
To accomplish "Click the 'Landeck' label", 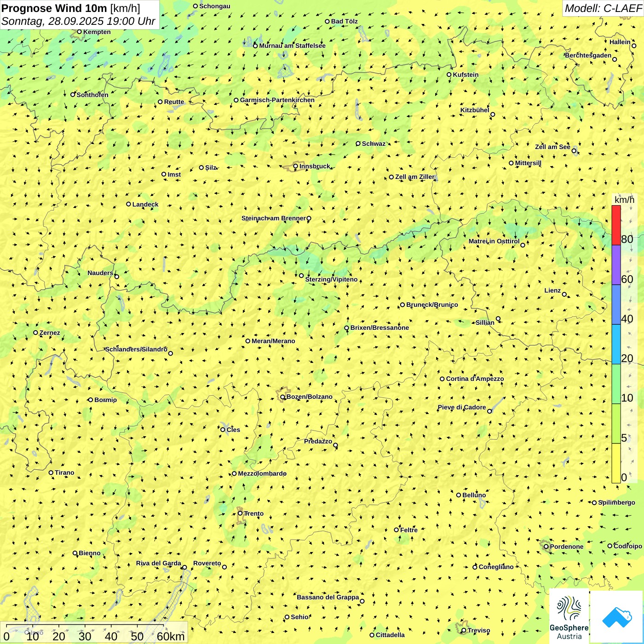I will coord(145,204).
